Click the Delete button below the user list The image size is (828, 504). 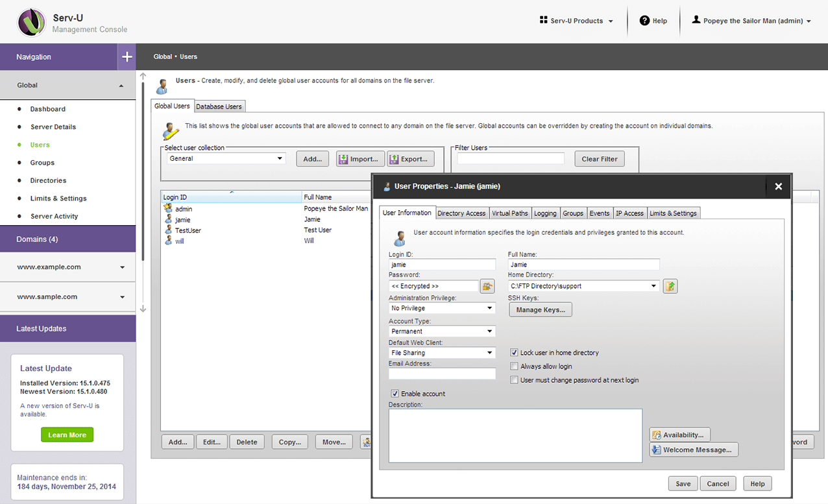pos(247,442)
